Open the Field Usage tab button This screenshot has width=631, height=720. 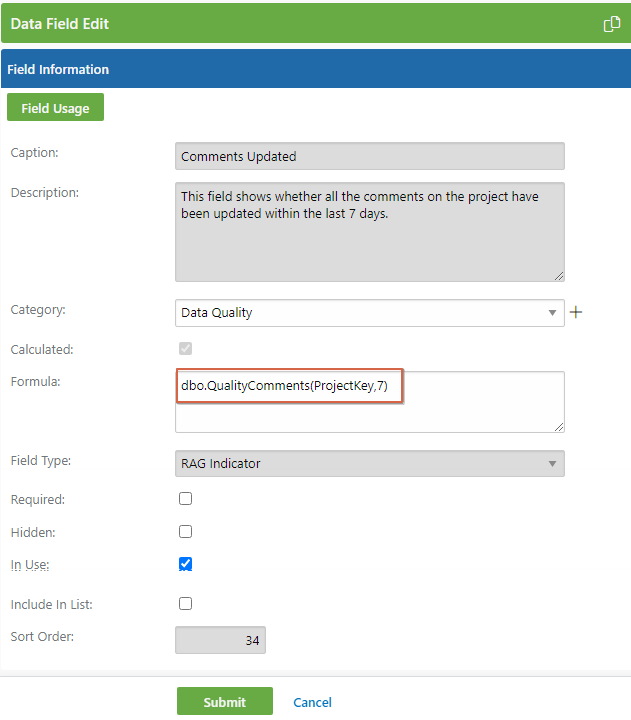[x=56, y=107]
